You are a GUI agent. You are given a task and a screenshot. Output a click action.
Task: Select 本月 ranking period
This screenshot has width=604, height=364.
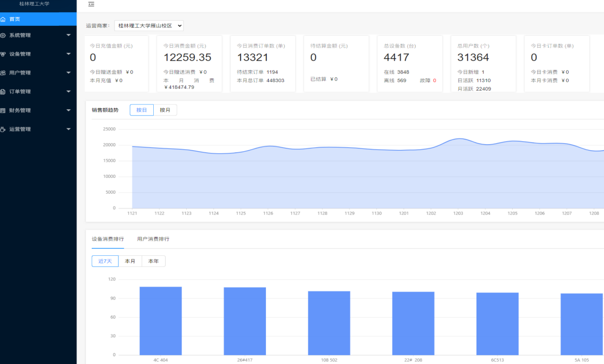(130, 261)
